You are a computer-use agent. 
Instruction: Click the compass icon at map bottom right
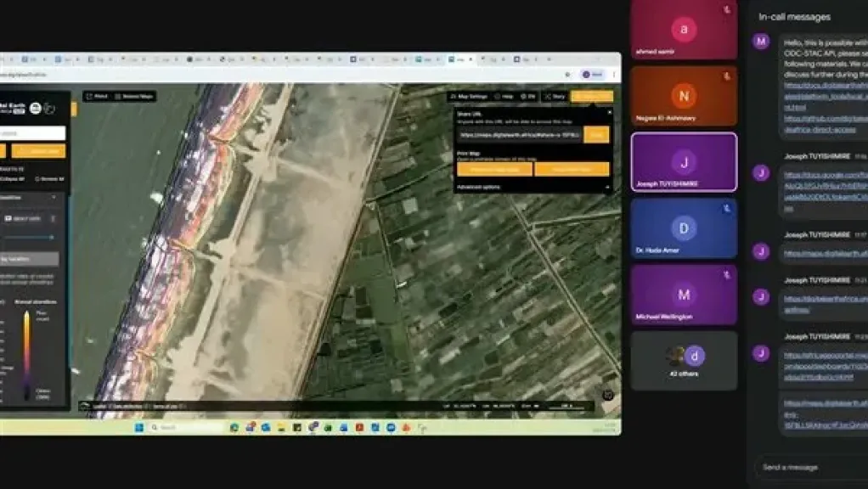pos(608,395)
